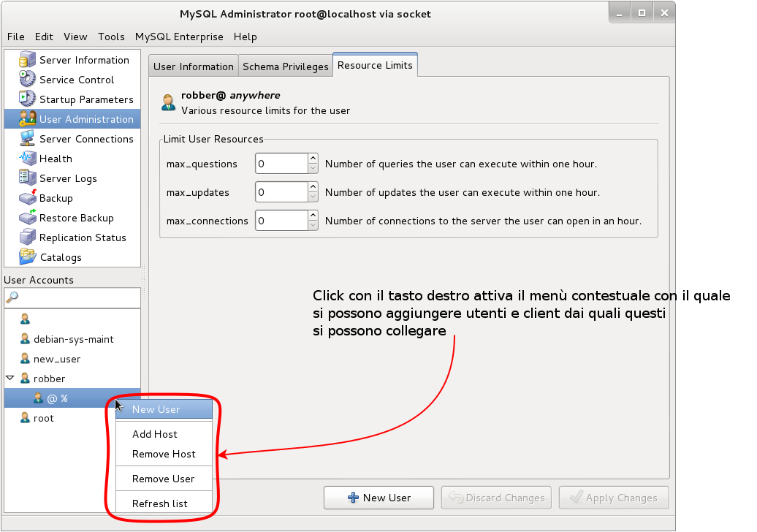Decrease max_updates with down arrow
The image size is (757, 532).
313,197
